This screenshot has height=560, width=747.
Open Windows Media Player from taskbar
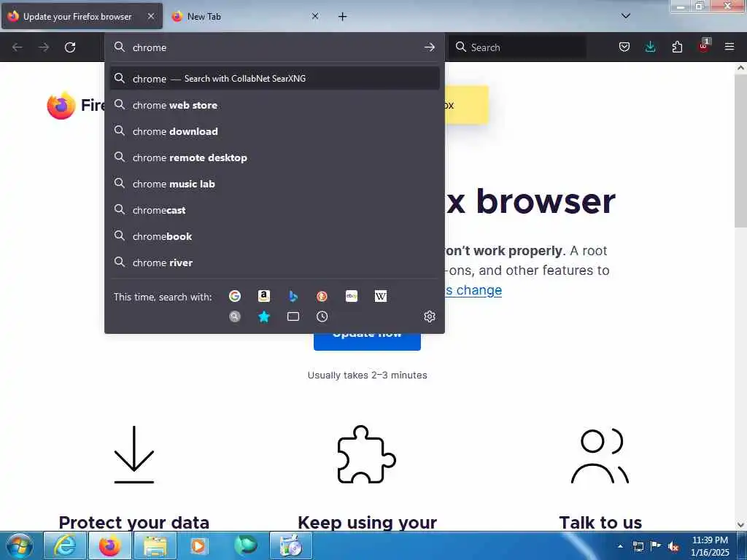[x=198, y=545]
